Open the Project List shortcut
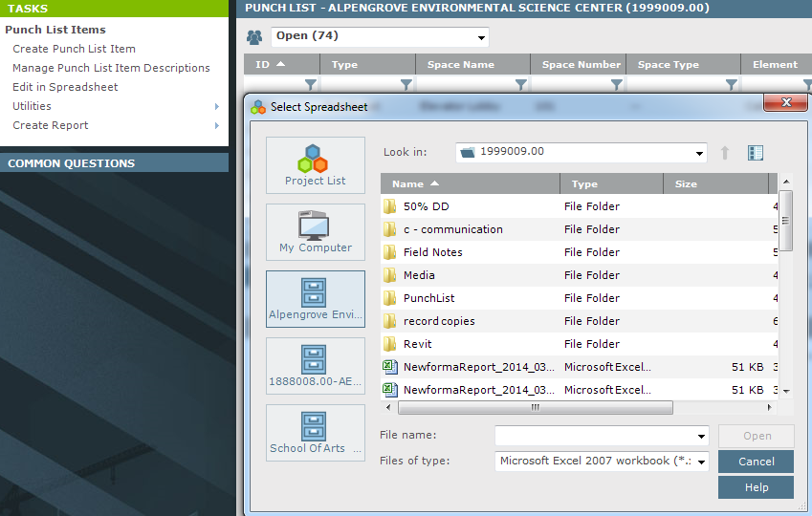812x516 pixels. pyautogui.click(x=316, y=165)
